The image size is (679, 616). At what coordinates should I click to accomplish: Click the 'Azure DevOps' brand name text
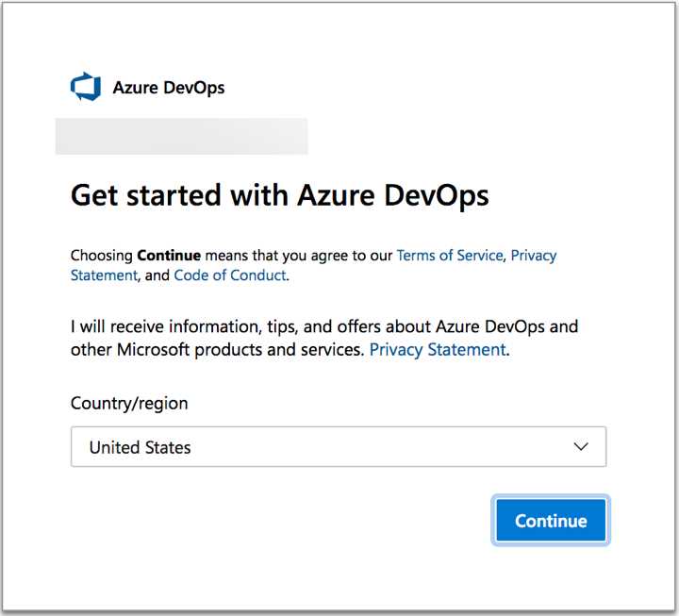(x=169, y=88)
